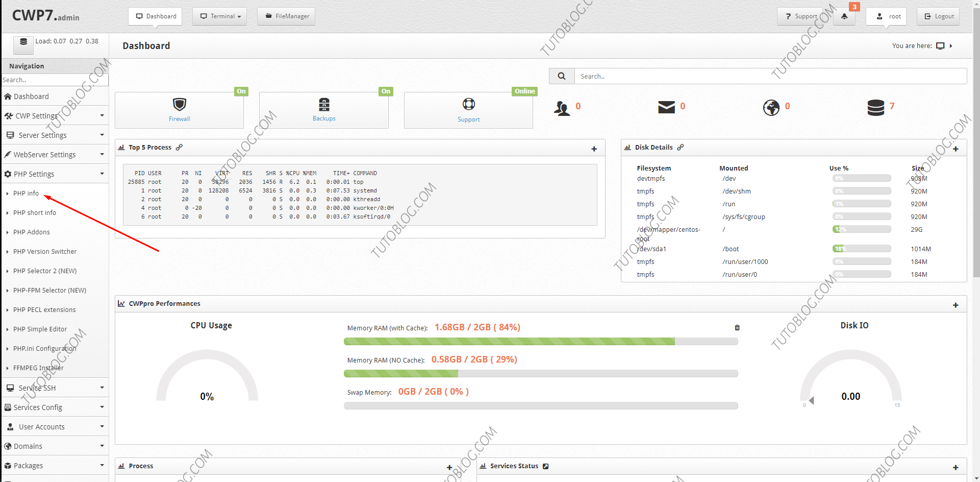Click the mail envelope icon
The image size is (980, 482).
pyautogui.click(x=666, y=107)
